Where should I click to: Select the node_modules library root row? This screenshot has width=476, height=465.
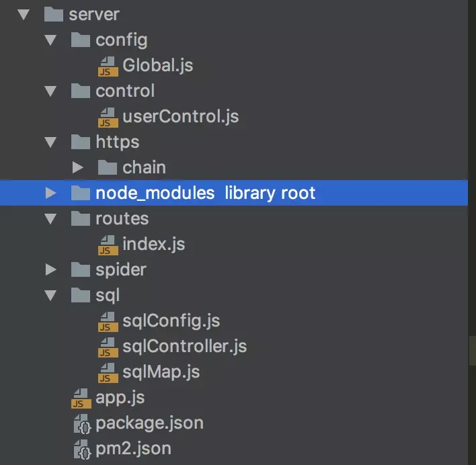(234, 193)
